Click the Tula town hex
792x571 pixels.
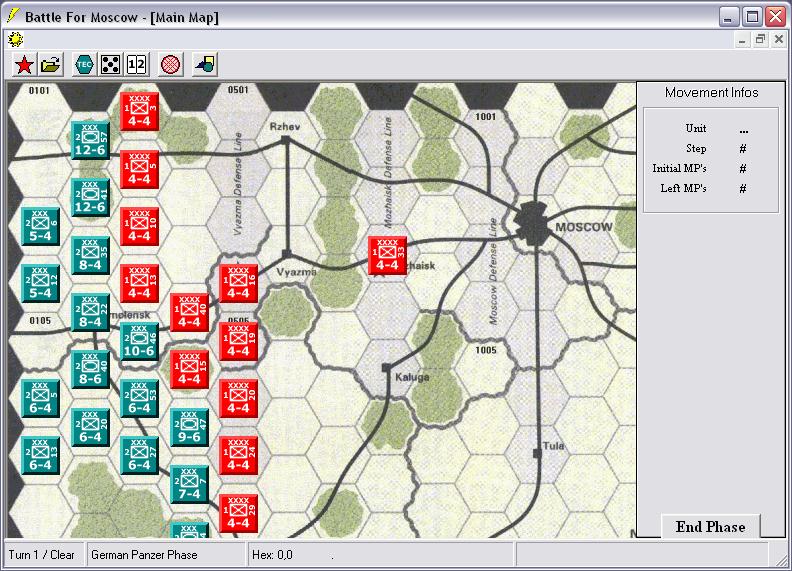(x=536, y=455)
